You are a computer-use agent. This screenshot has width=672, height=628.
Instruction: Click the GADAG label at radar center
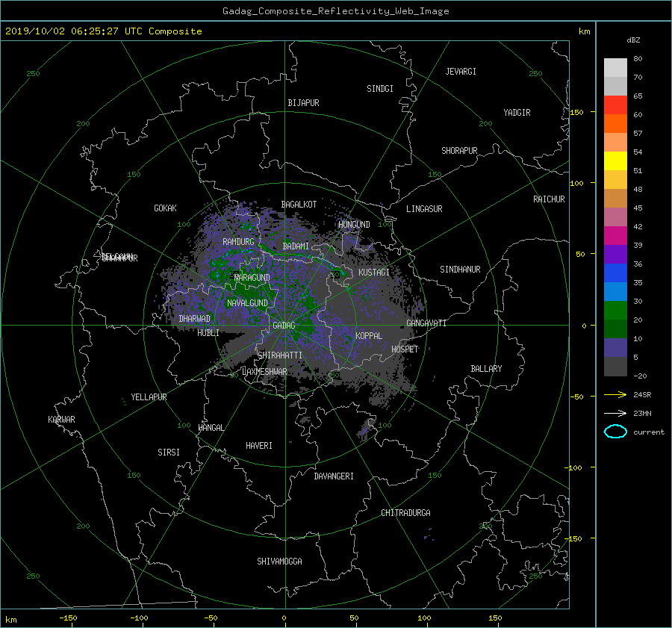pyautogui.click(x=284, y=326)
